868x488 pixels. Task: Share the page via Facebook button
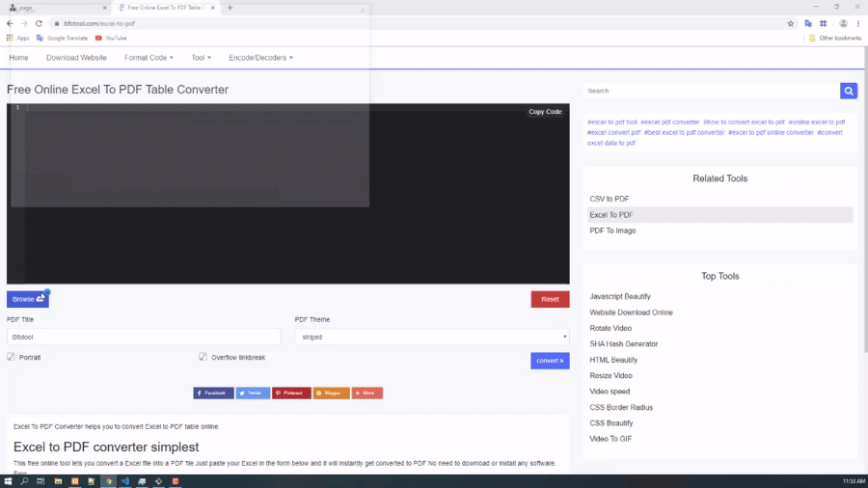point(213,393)
